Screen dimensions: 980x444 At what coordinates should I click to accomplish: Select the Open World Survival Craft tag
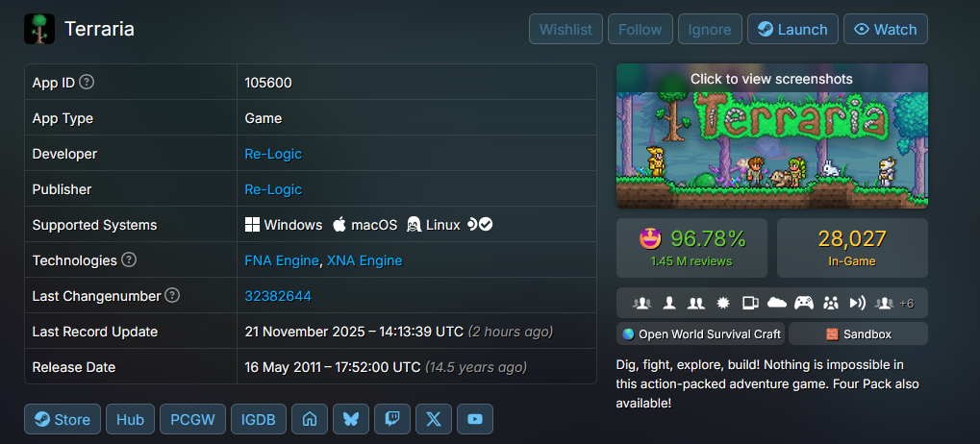click(x=701, y=334)
